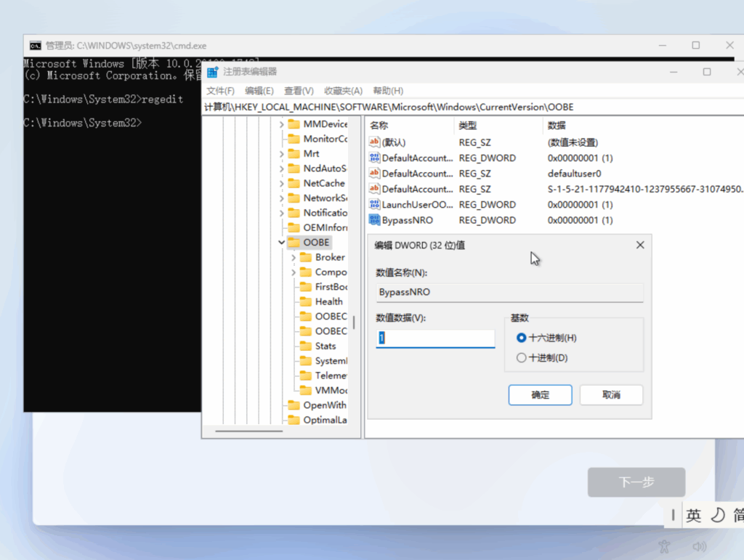Select the 十进制(D) radio button
The width and height of the screenshot is (744, 560).
pos(521,357)
